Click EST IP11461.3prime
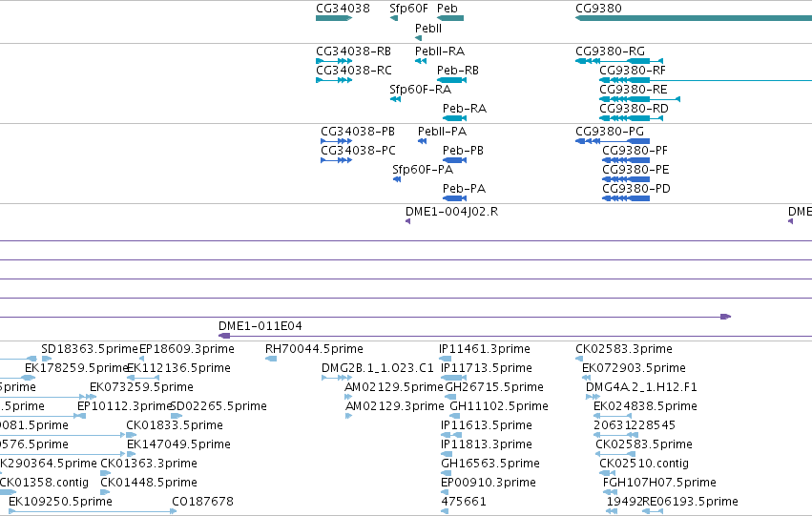 (x=485, y=349)
